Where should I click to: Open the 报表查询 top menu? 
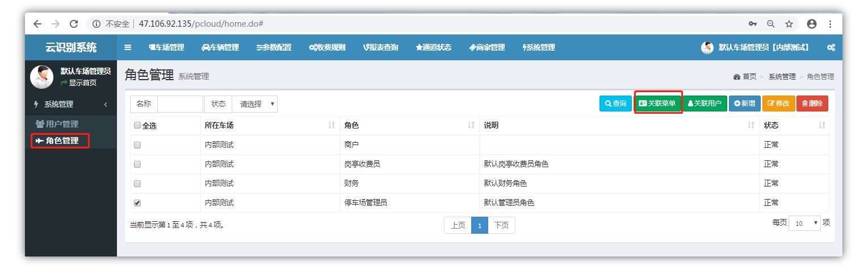[x=381, y=48]
